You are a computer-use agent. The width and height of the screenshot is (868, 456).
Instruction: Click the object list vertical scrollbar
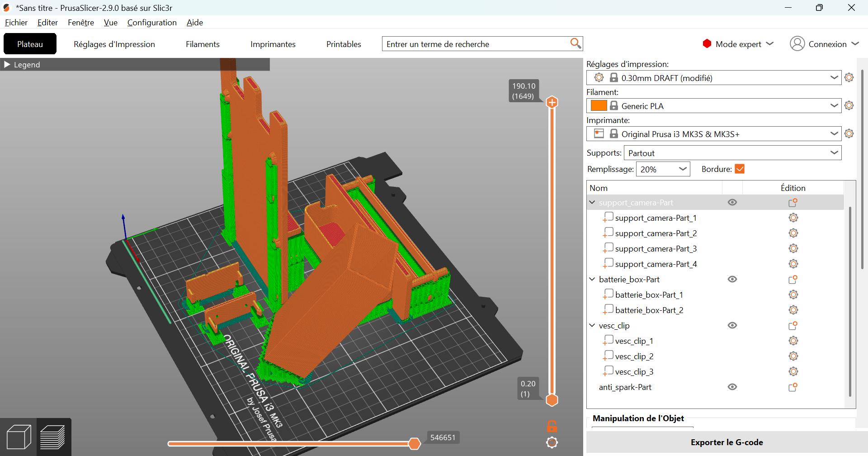850,301
